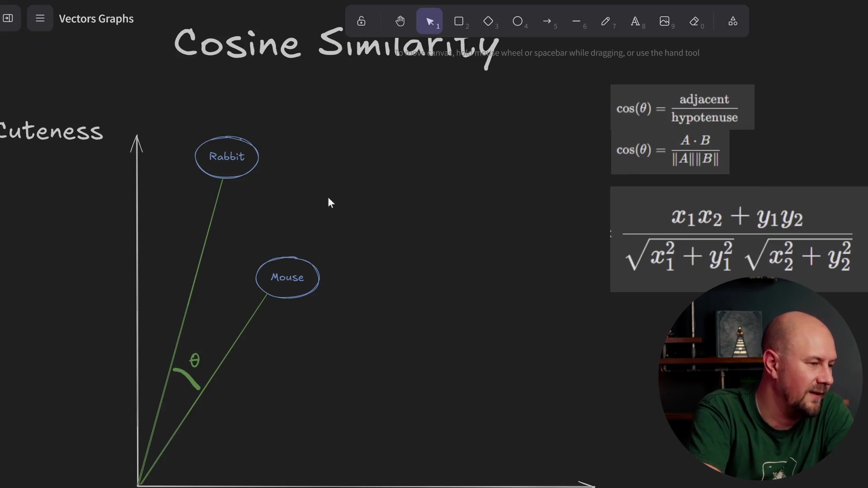868x488 pixels.
Task: Toggle the sidebar panel open
Action: pos(9,19)
